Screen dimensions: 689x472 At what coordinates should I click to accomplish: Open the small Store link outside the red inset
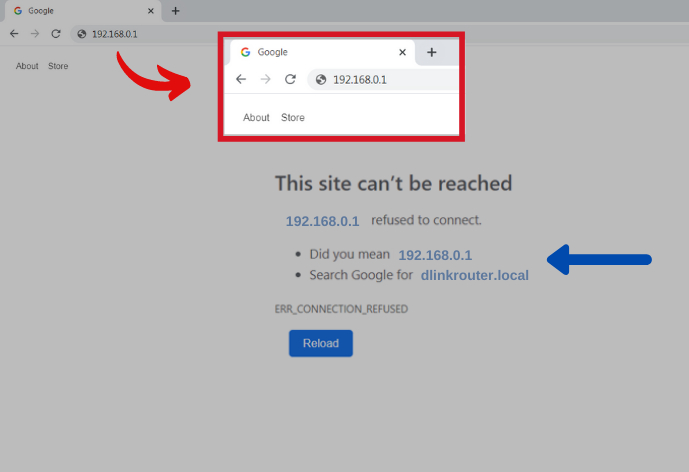coord(58,66)
